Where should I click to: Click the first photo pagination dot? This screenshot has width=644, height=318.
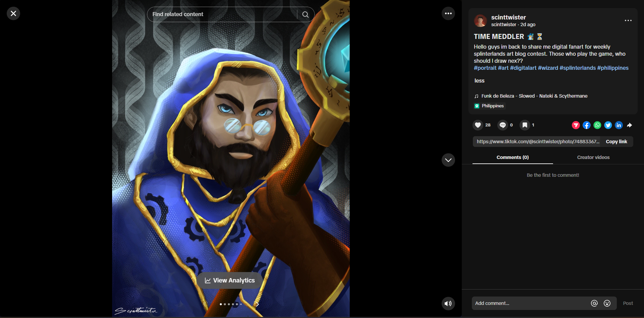(x=221, y=304)
